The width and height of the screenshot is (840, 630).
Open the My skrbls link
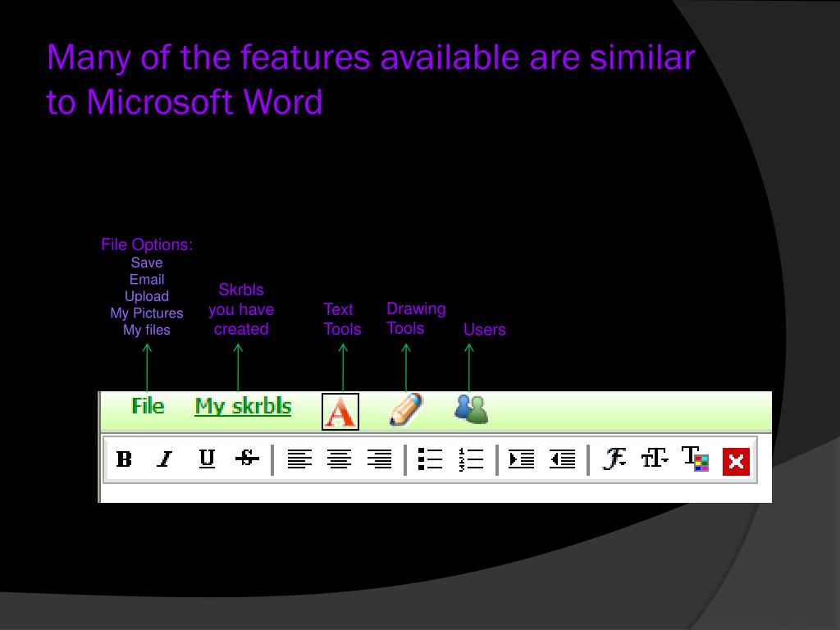[243, 407]
